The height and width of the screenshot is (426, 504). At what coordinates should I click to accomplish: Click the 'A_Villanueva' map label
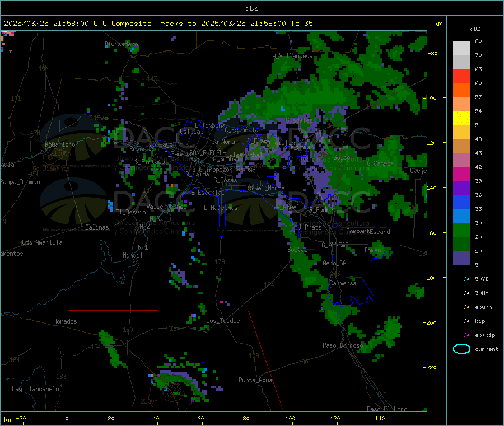pos(292,56)
